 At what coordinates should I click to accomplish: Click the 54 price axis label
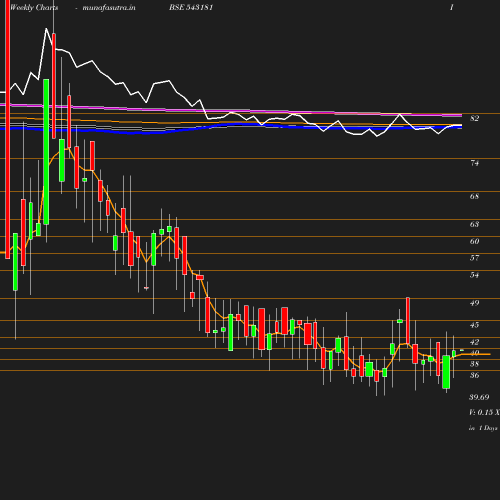click(x=474, y=275)
